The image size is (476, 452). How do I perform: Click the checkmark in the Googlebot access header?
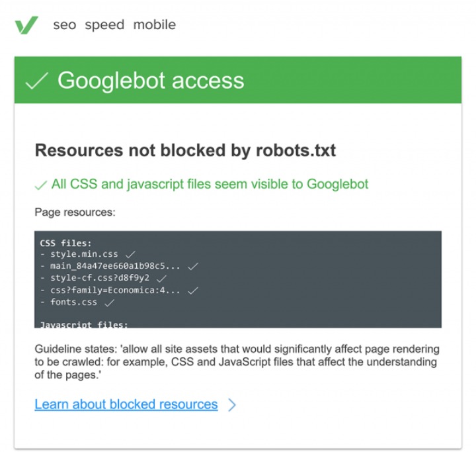tap(36, 81)
